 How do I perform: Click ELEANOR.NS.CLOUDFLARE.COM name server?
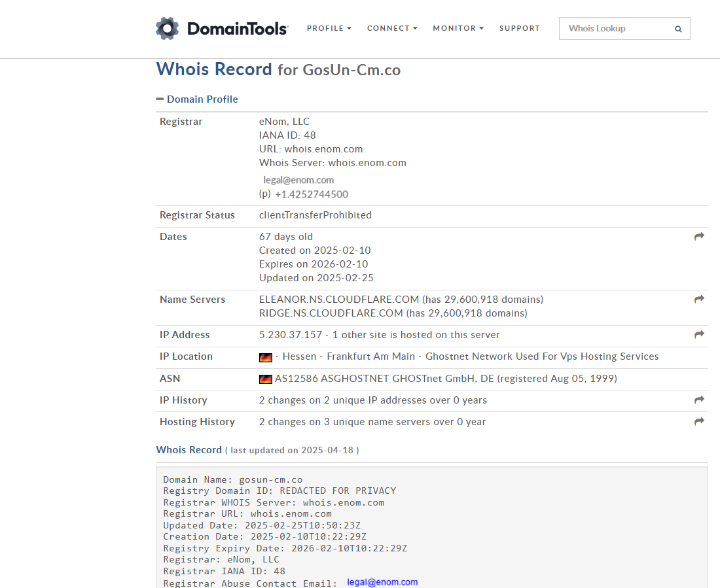click(339, 300)
